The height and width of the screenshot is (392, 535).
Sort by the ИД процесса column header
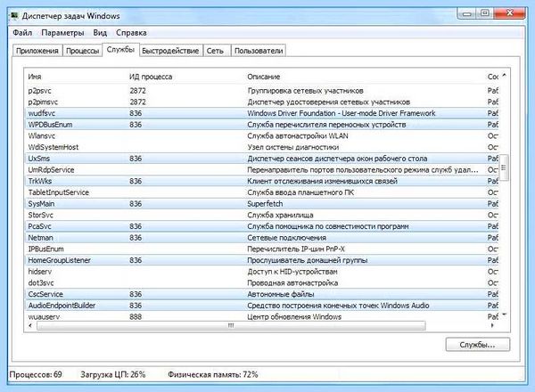click(151, 77)
